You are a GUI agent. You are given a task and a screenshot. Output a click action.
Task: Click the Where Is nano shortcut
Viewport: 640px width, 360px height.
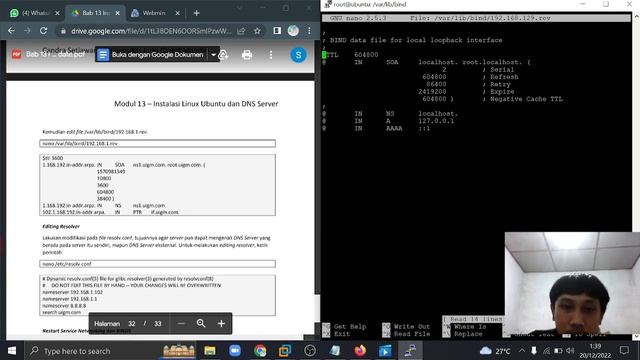pyautogui.click(x=464, y=327)
